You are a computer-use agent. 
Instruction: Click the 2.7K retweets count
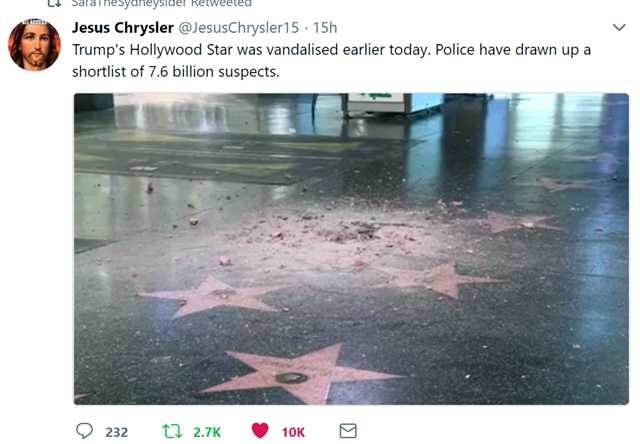click(x=207, y=432)
